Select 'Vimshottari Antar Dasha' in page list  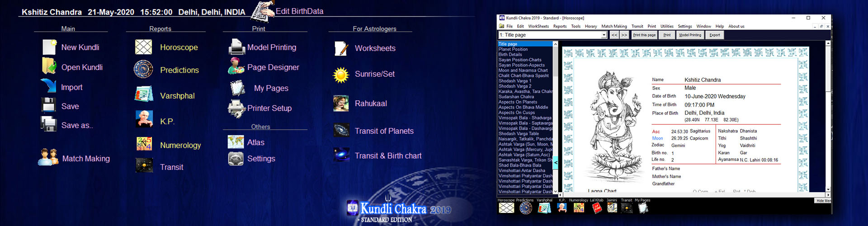point(525,171)
